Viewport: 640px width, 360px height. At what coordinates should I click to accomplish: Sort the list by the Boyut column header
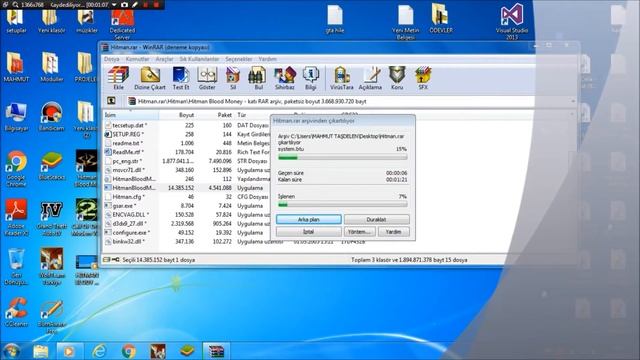(177, 115)
